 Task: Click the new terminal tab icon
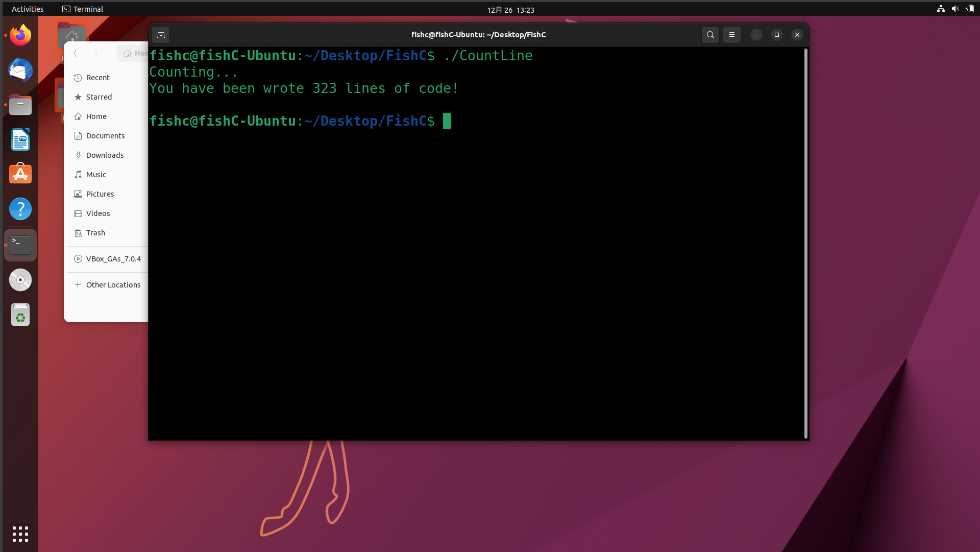tap(161, 35)
